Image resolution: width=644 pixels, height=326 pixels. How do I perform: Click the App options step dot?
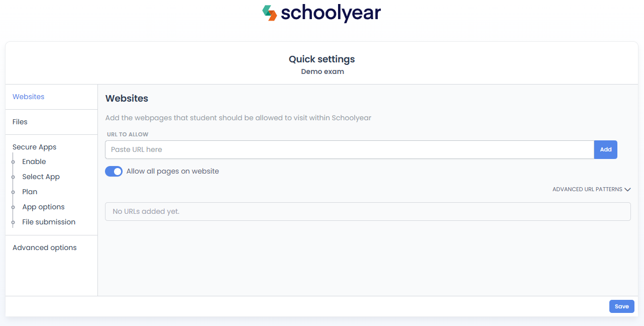click(13, 207)
